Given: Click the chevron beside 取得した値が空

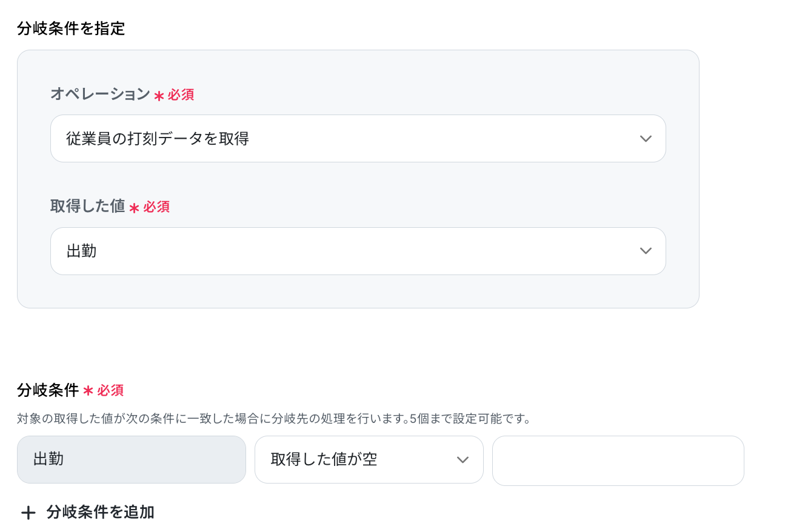Looking at the screenshot, I should (463, 460).
